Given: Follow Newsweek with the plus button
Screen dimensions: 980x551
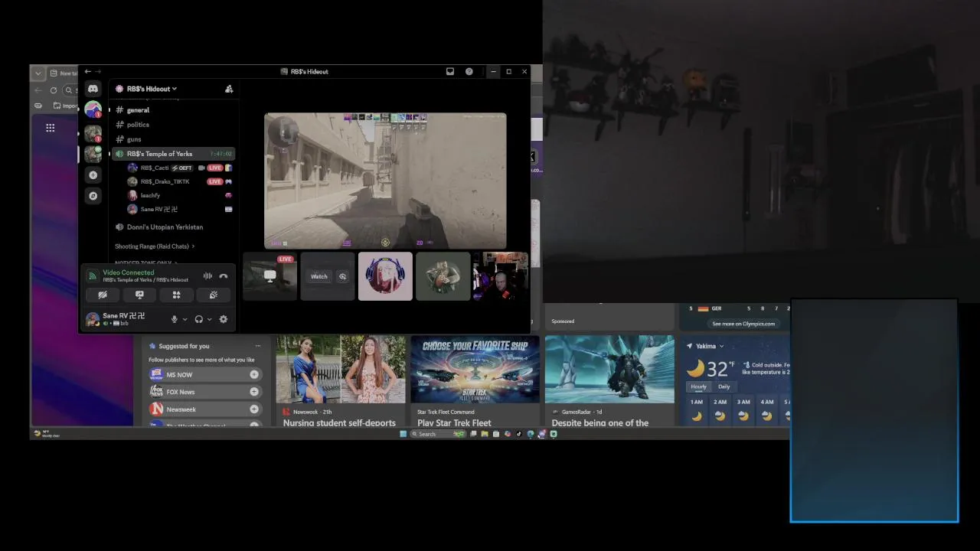Looking at the screenshot, I should point(254,409).
